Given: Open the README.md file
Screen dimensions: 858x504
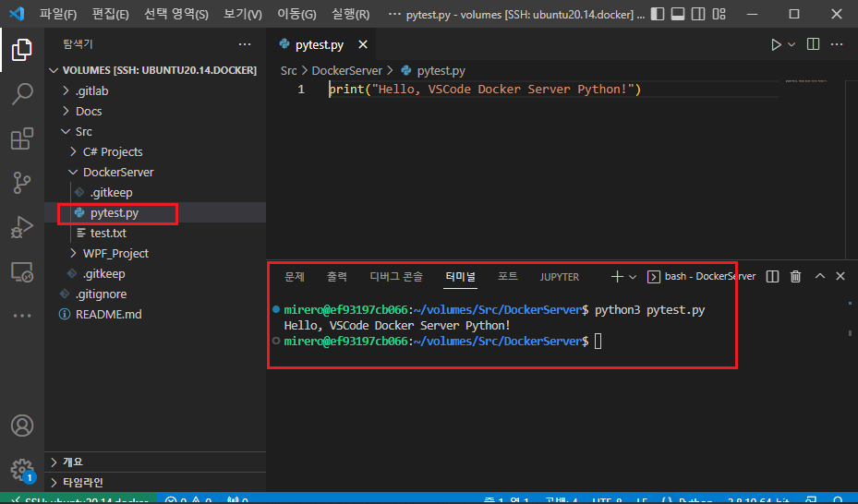Looking at the screenshot, I should coord(155,315).
